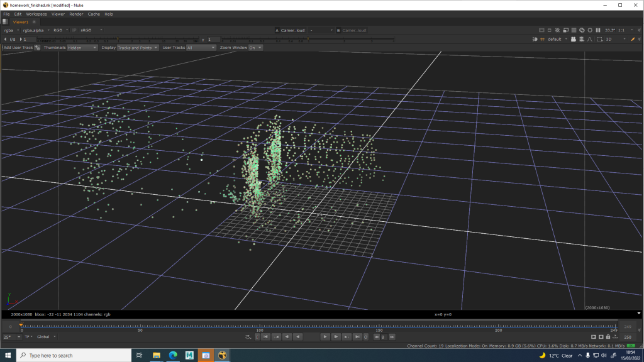Open the User Tracks All dropdown

[201, 48]
